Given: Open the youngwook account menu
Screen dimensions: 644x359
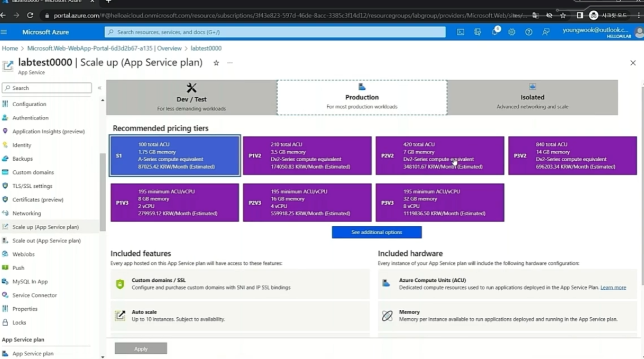Looking at the screenshot, I should click(x=602, y=32).
